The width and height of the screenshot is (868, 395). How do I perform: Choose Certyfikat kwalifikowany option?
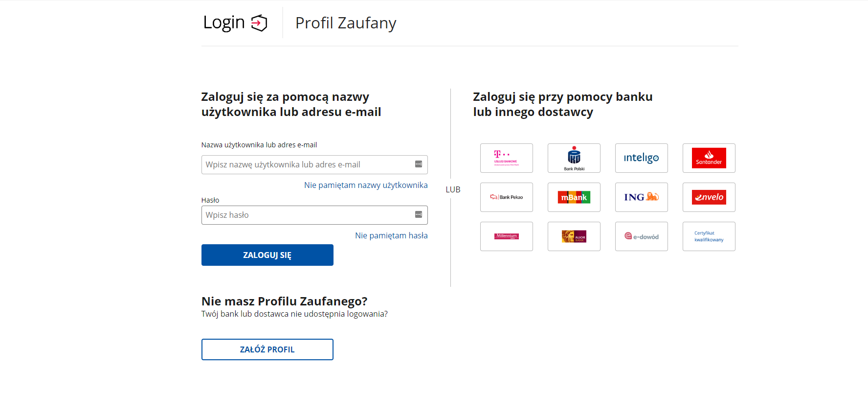click(x=709, y=236)
